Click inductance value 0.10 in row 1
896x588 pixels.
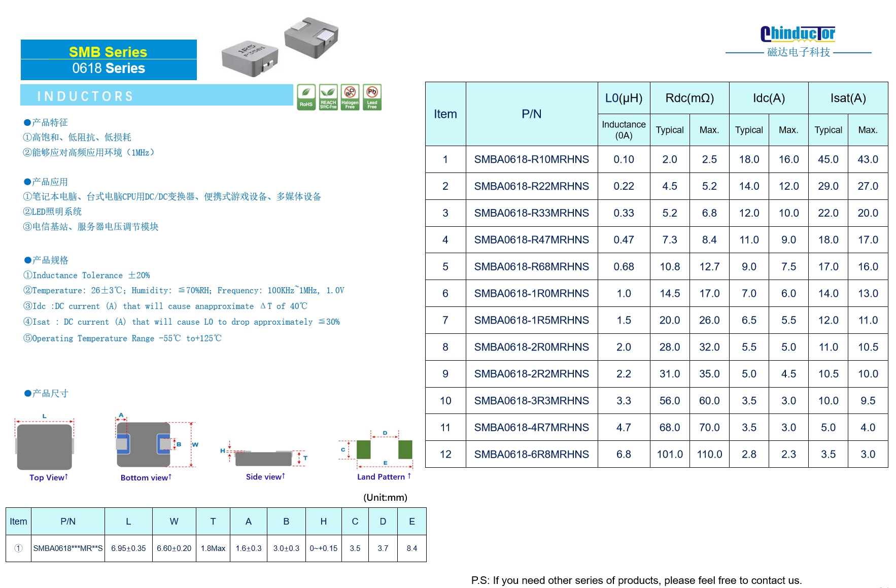(624, 159)
